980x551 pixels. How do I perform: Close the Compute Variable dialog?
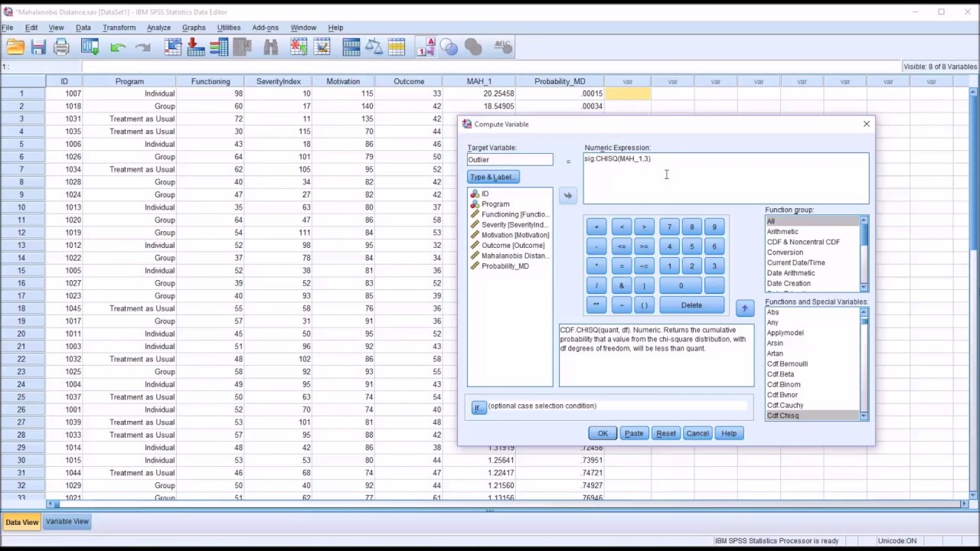click(x=867, y=124)
